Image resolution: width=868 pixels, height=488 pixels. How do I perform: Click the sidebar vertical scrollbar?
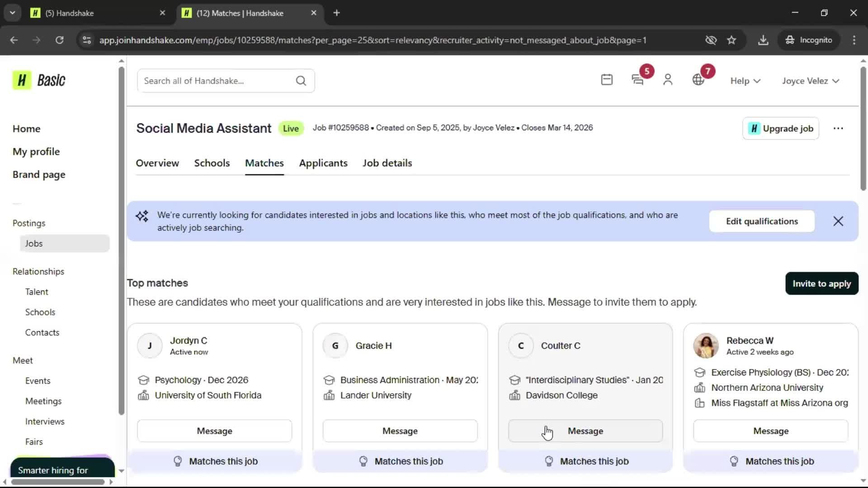tap(121, 240)
